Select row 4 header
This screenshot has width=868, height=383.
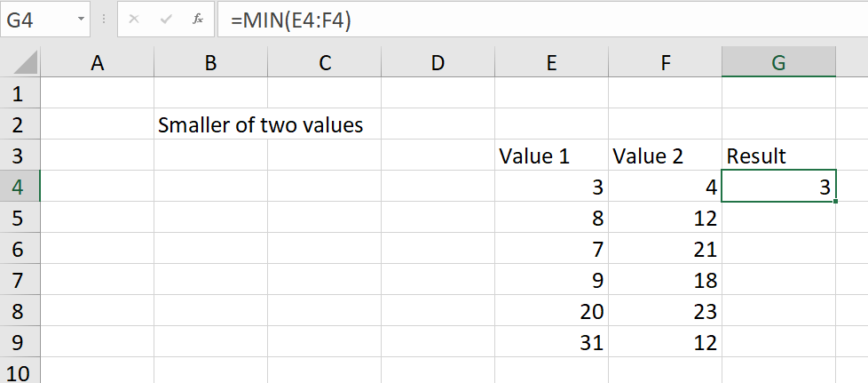[x=20, y=187]
